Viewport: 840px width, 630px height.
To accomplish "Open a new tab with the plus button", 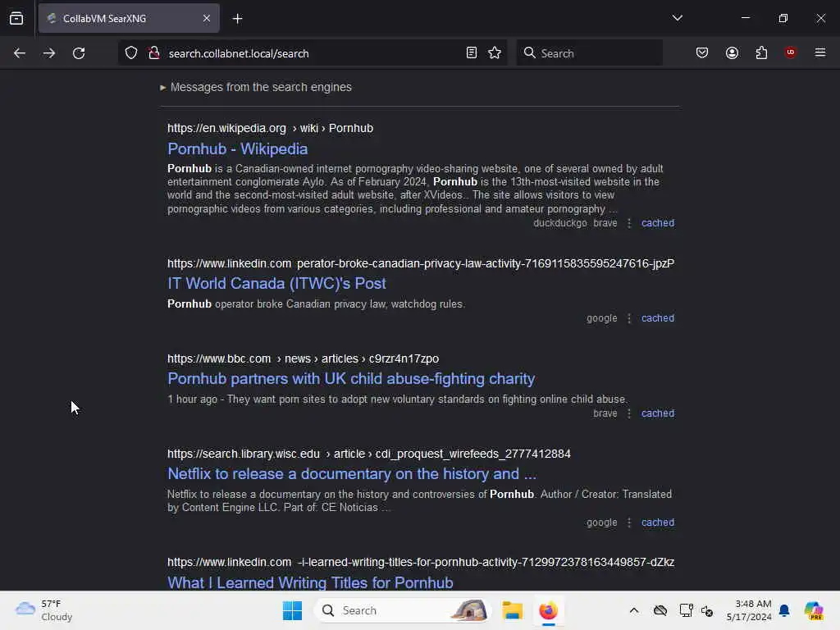I will [237, 19].
